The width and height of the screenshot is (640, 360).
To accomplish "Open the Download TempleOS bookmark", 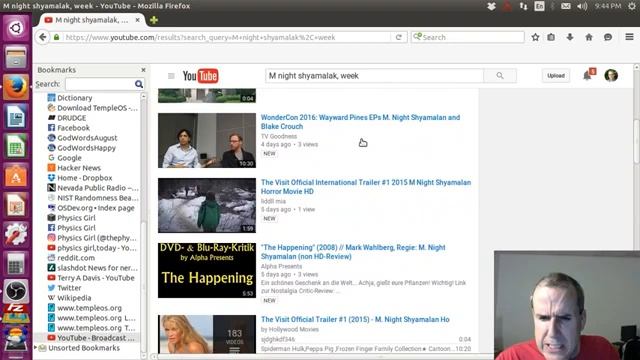I will click(x=93, y=108).
